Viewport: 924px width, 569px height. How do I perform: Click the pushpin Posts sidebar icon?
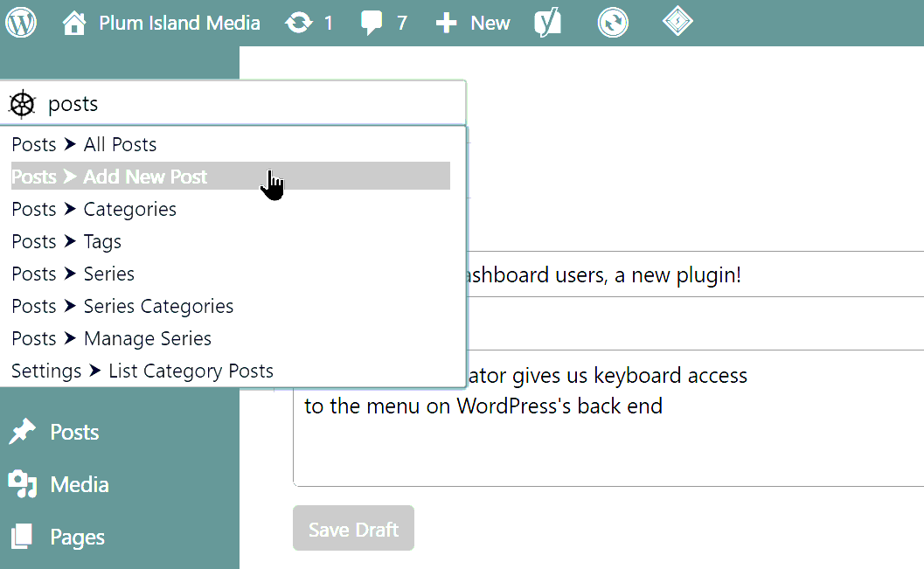(x=23, y=432)
